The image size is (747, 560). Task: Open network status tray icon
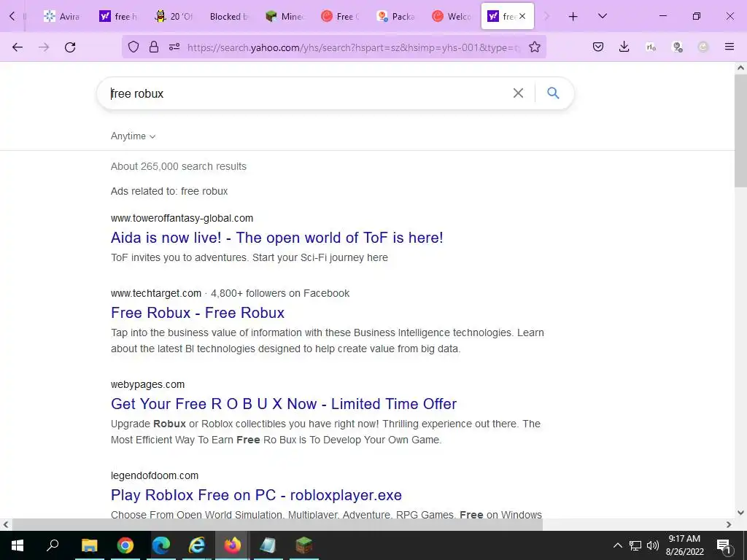(x=635, y=545)
